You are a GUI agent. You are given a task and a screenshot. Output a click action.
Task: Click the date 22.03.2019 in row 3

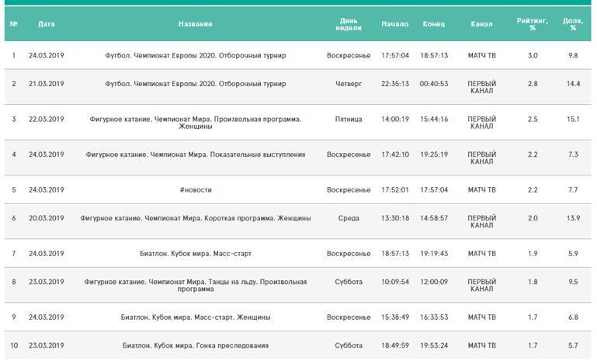[x=47, y=120]
